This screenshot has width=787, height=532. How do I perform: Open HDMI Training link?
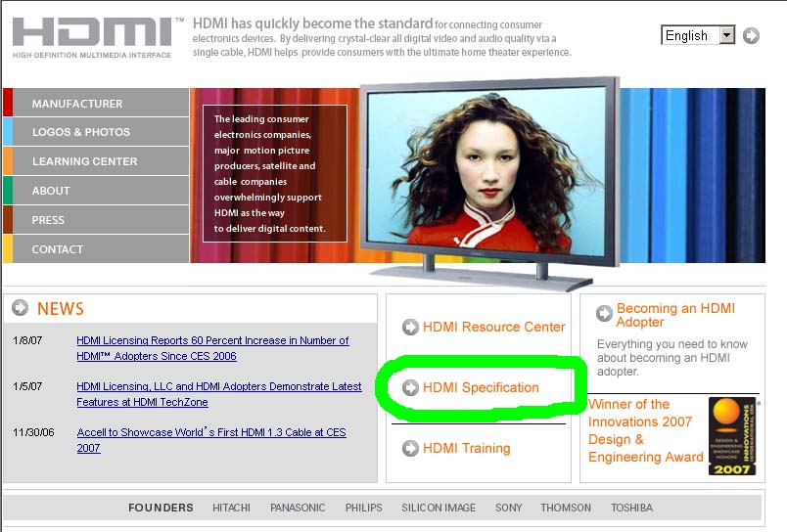click(x=466, y=448)
